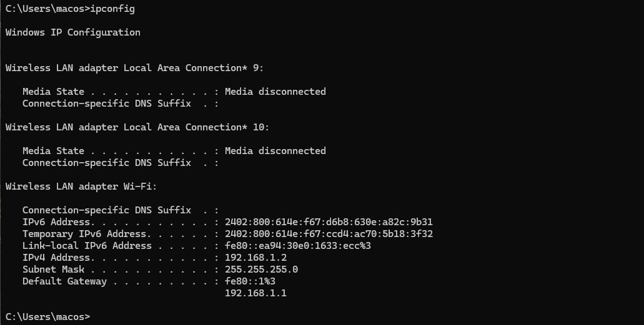Viewport: 644px width, 325px height.
Task: Click the Link-local IPv6 Address label
Action: pos(87,246)
